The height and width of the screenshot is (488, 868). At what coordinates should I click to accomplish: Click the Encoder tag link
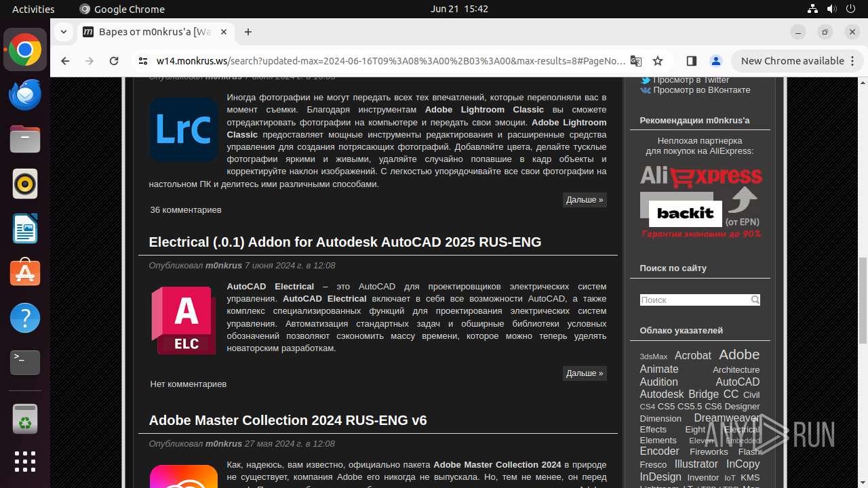click(660, 451)
